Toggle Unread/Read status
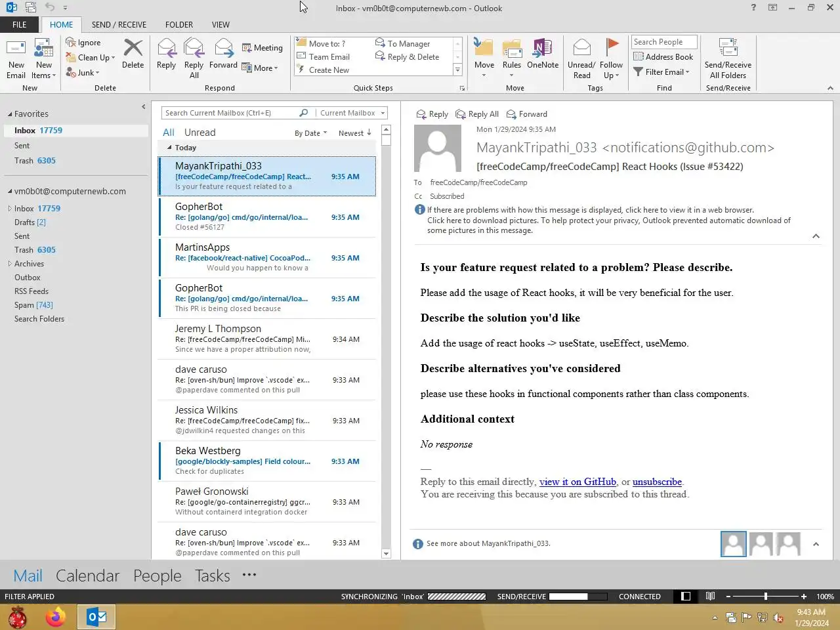 click(581, 58)
